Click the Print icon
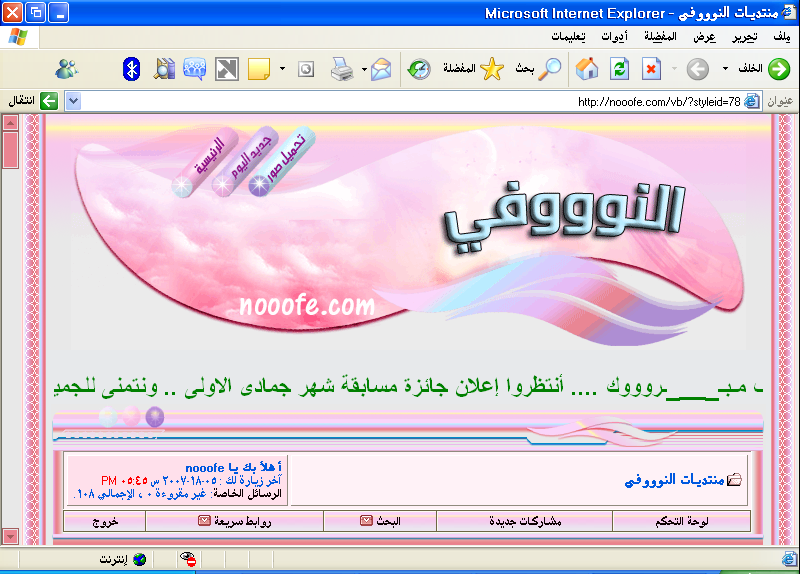 (341, 69)
